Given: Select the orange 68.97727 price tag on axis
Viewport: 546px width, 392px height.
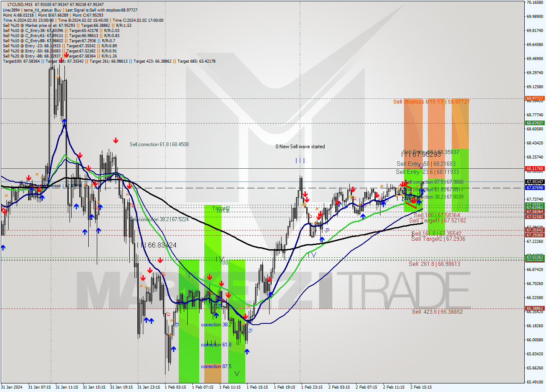Looking at the screenshot, I should [535, 98].
